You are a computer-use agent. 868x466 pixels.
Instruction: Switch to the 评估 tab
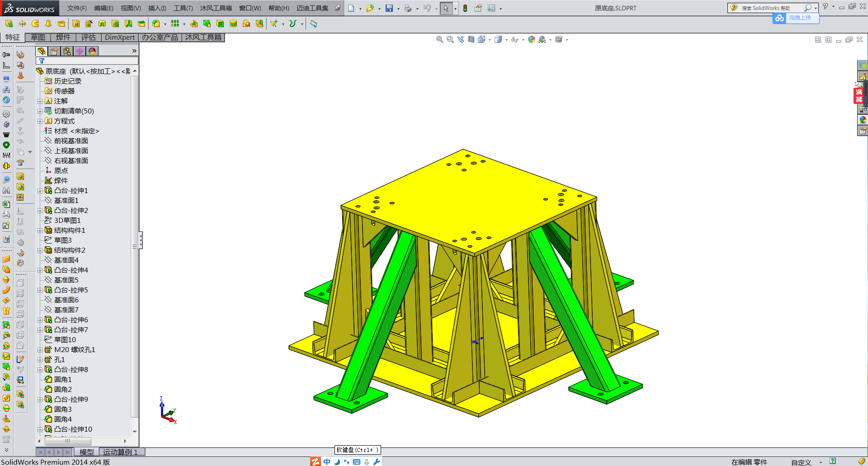[x=88, y=38]
